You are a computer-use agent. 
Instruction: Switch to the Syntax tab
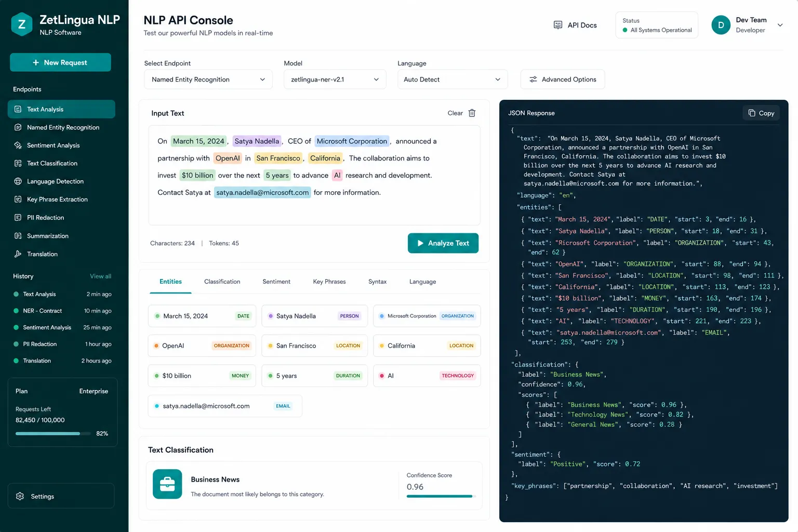pyautogui.click(x=377, y=282)
